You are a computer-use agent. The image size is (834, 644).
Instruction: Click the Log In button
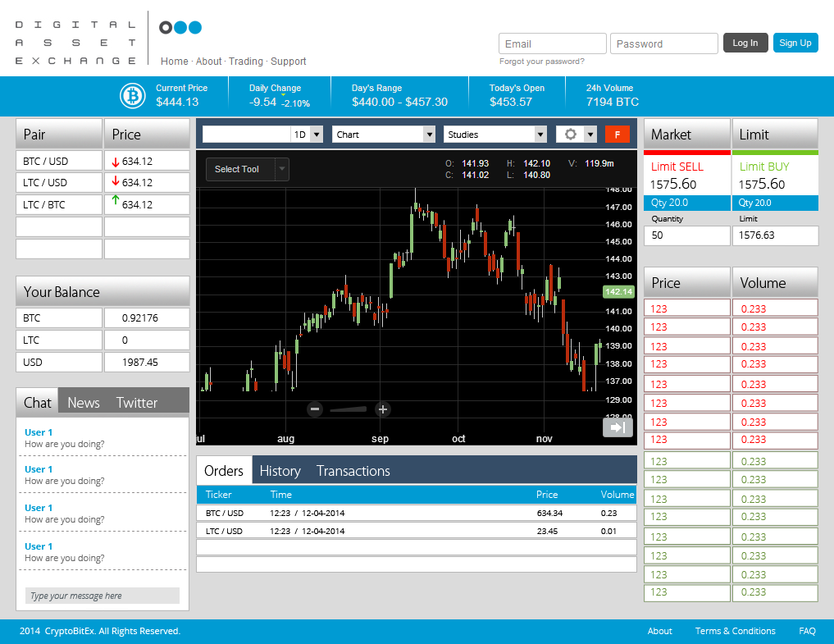[x=745, y=43]
